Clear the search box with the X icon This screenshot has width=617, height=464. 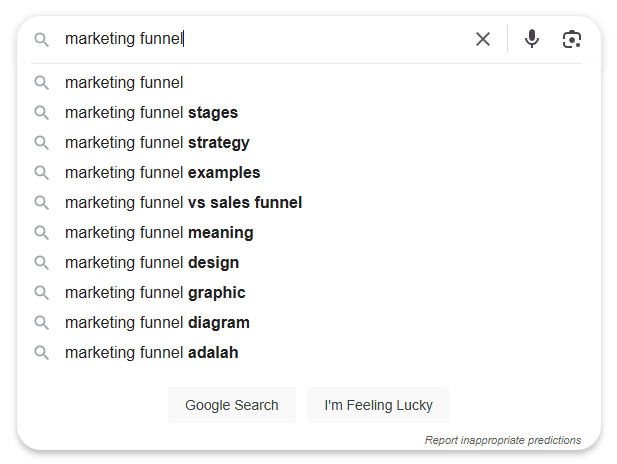tap(482, 39)
